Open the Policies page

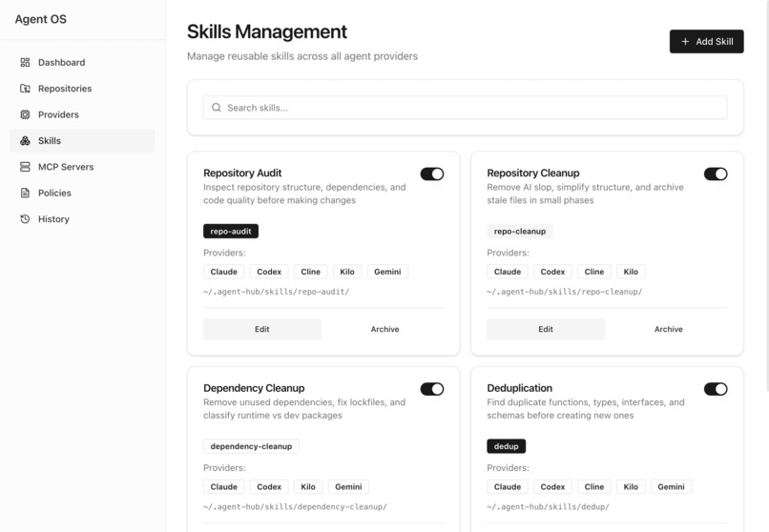pyautogui.click(x=82, y=193)
